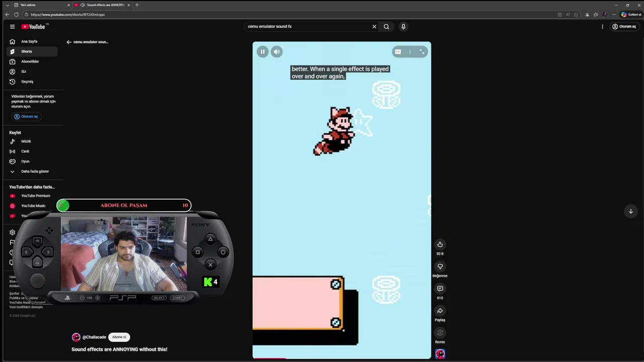Screen dimensions: 644x362
Task: Open YouTube settings three-dot menu near sign-in
Action: [602, 27]
